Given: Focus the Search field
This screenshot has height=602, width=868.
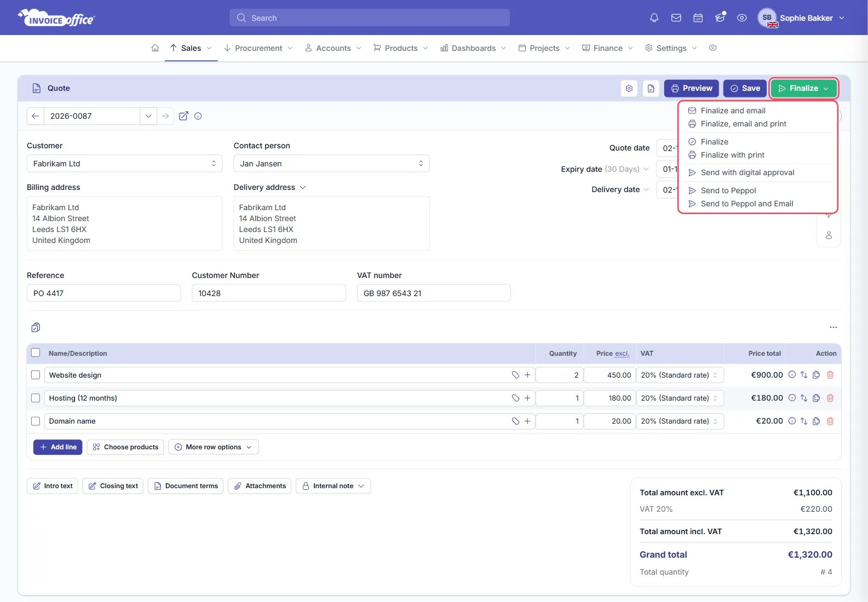Looking at the screenshot, I should [x=370, y=18].
